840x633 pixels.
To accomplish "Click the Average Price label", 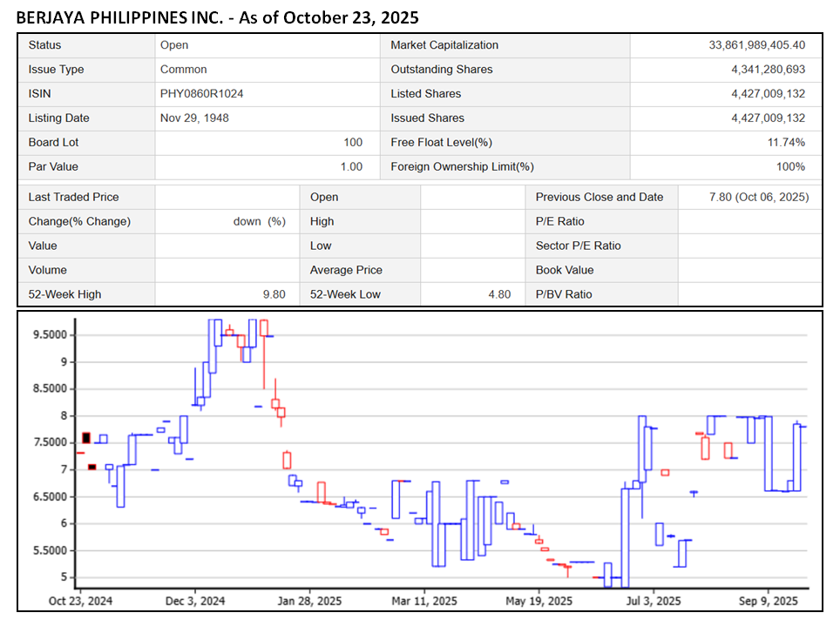I will click(x=346, y=271).
